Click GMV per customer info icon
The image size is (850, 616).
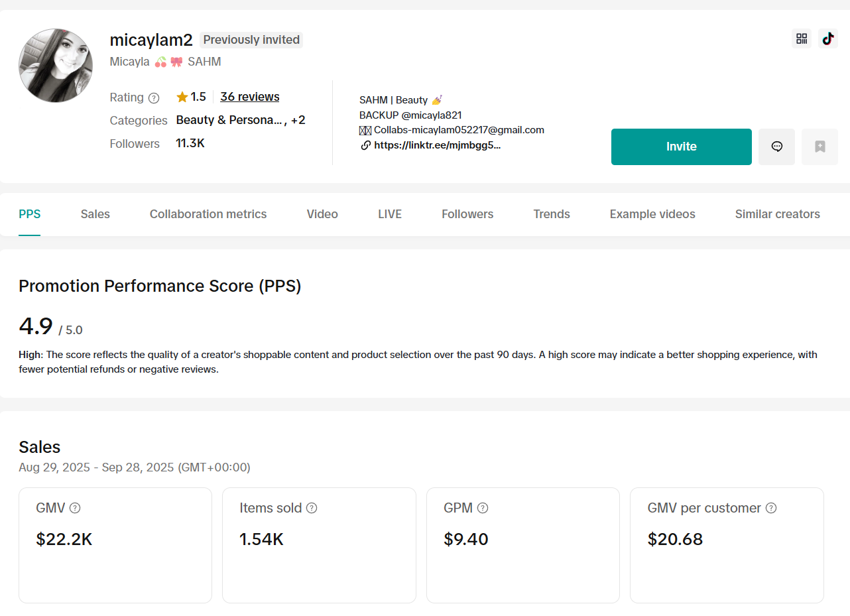pyautogui.click(x=771, y=508)
